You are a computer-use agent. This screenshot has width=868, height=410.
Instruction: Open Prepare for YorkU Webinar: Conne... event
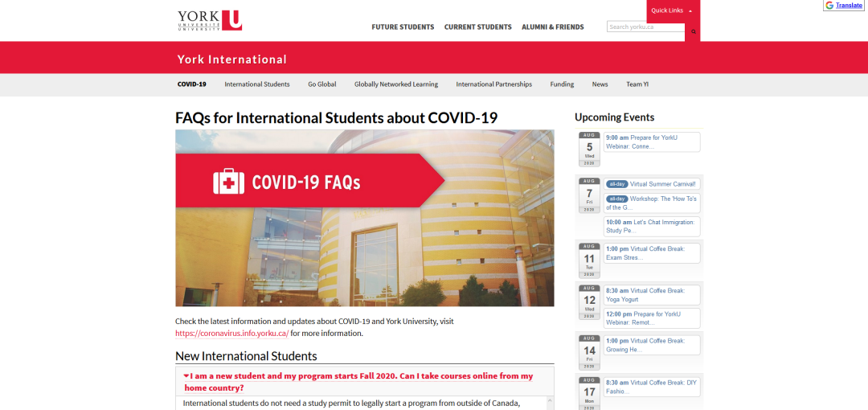click(652, 141)
